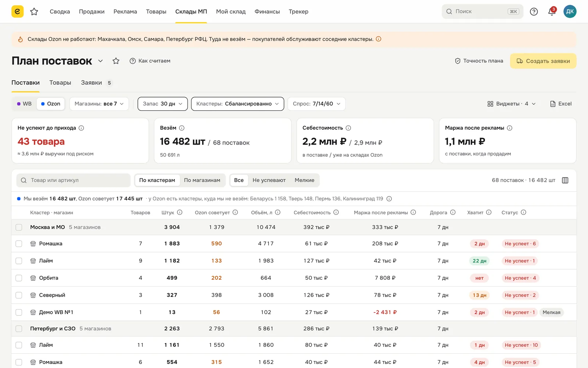Screen dimensions: 588x368
Task: Click Создать заявки button
Action: (x=543, y=61)
